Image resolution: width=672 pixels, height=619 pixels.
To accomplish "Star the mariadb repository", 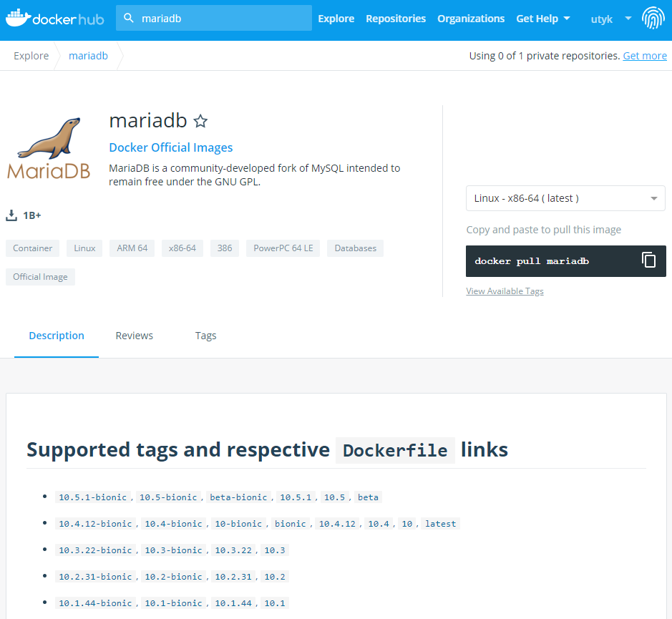I will 200,122.
